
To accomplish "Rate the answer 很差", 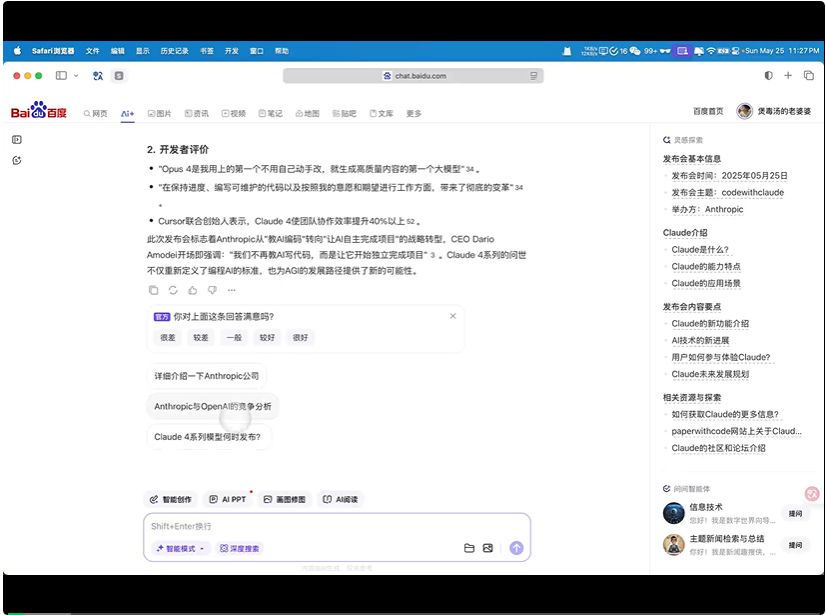I will click(x=168, y=337).
